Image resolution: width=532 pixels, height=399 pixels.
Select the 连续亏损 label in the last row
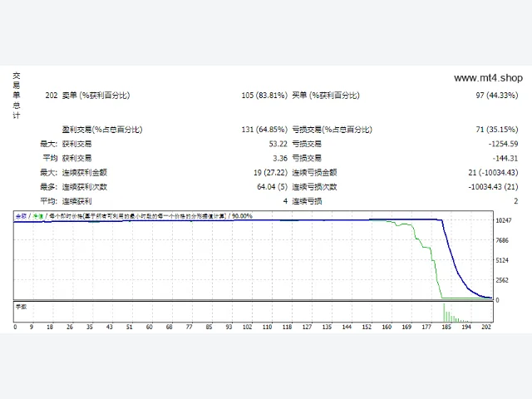[x=307, y=201]
